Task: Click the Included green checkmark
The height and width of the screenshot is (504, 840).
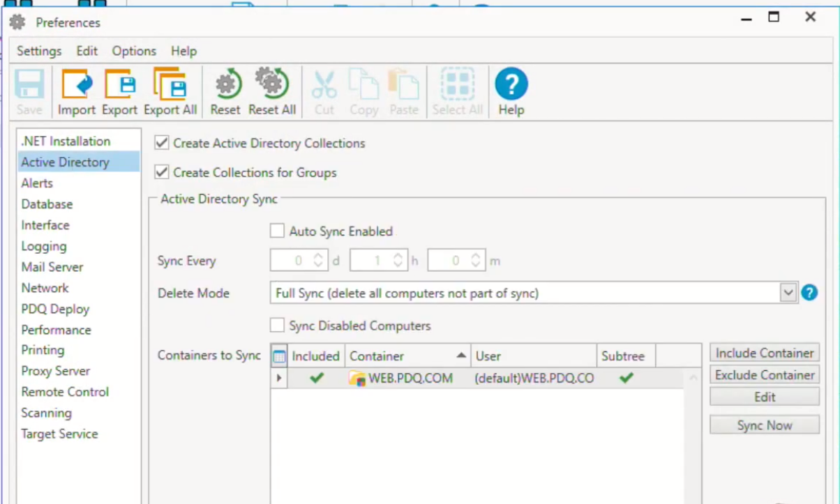Action: [x=317, y=378]
